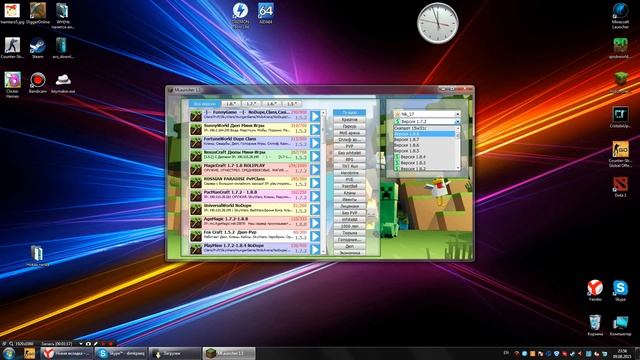Click play arrow next to MagicCraft 1.7-1.8 ROLEPLAY
Image resolution: width=640 pixels, height=360 pixels.
coord(315,169)
